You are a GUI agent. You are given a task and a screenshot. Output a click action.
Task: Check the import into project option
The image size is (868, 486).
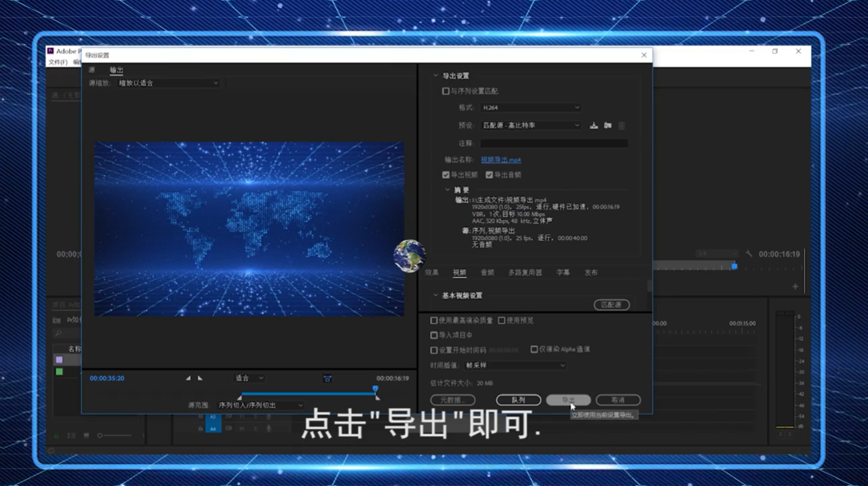(434, 335)
